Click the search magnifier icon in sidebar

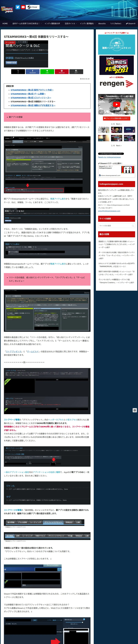133,226
